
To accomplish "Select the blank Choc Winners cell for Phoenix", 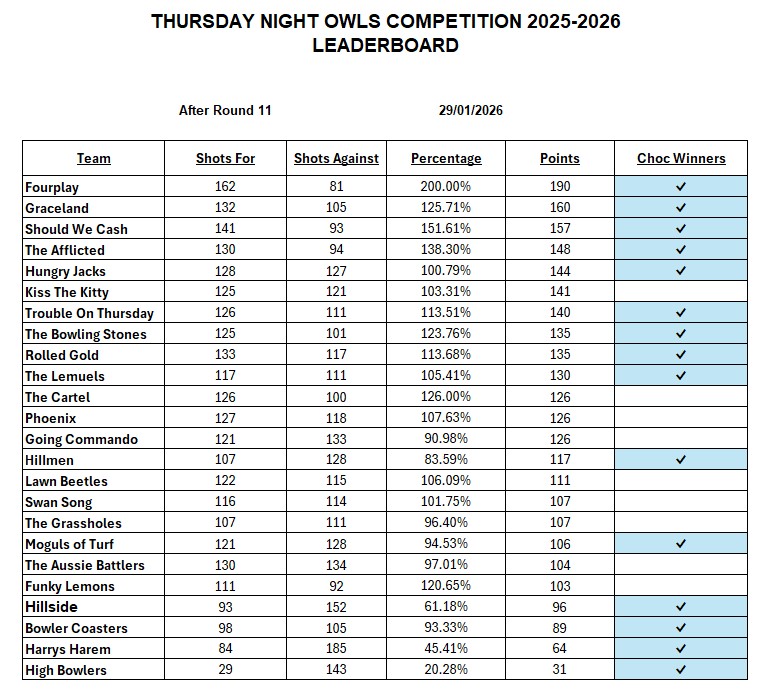I will tap(681, 418).
